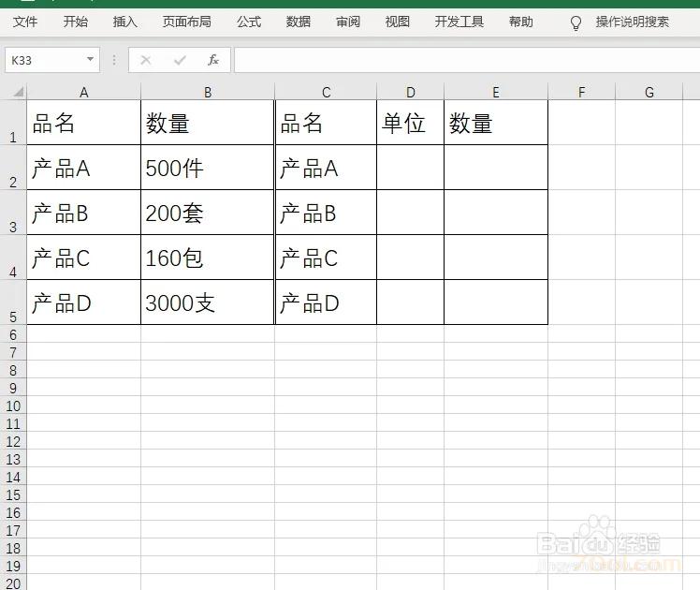Click empty quantity cell E5 in 产品D row
Image resolution: width=700 pixels, height=590 pixels.
[x=496, y=302]
